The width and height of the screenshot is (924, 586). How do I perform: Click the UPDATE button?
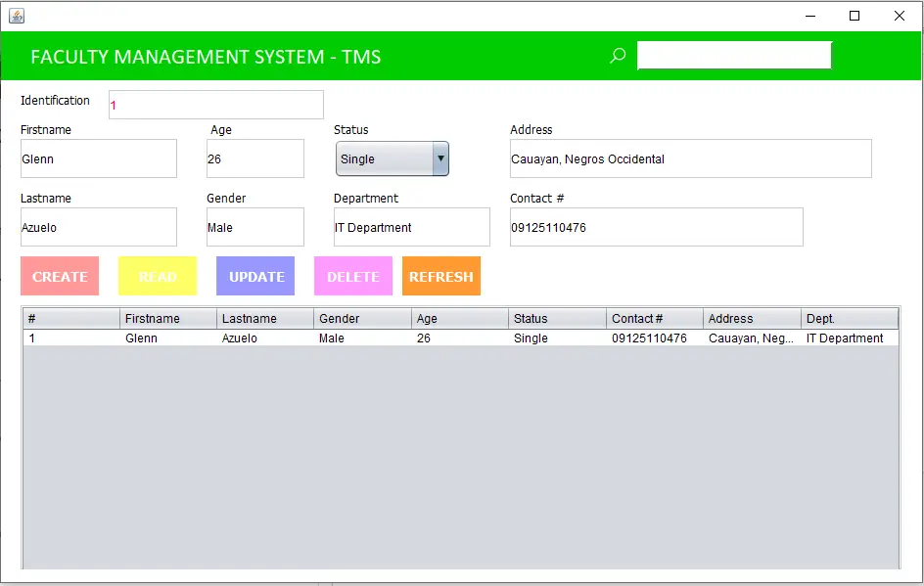255,276
